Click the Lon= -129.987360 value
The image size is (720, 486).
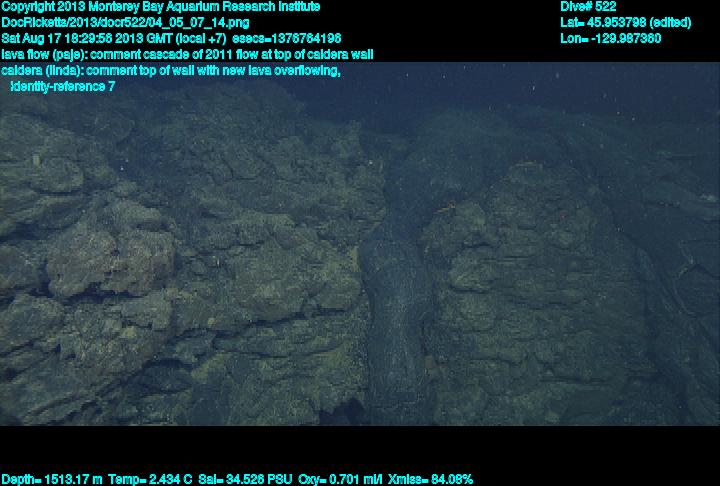point(610,38)
